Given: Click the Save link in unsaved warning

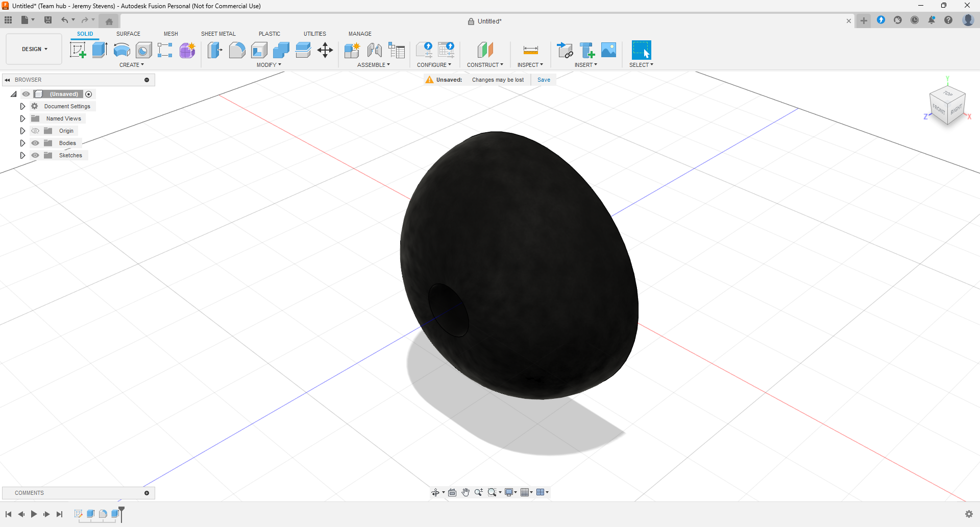Looking at the screenshot, I should [x=544, y=80].
